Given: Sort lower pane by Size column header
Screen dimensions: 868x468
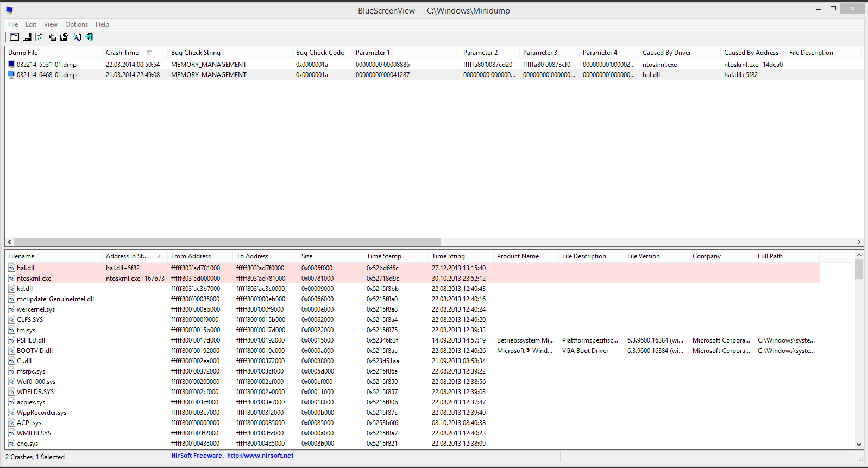Looking at the screenshot, I should 330,256.
